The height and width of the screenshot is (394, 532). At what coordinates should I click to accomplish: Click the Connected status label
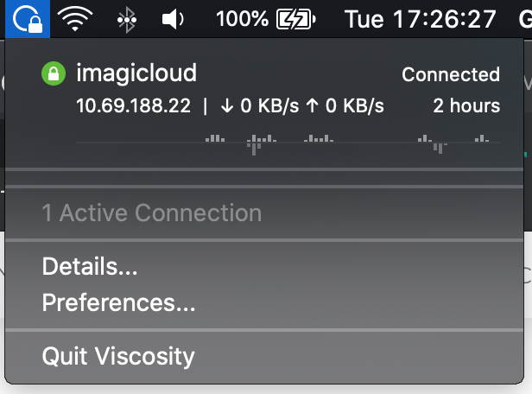pos(451,74)
